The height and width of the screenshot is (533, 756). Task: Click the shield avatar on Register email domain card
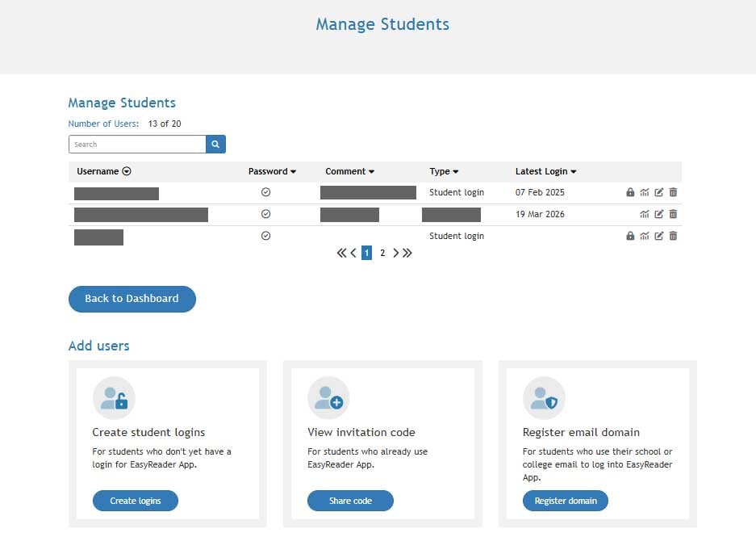545,397
